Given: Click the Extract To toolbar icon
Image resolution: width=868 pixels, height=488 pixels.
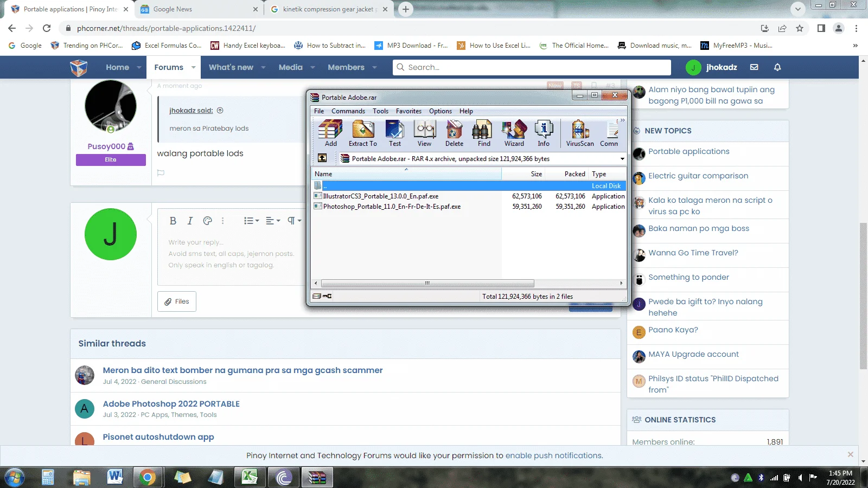Looking at the screenshot, I should 362,133.
